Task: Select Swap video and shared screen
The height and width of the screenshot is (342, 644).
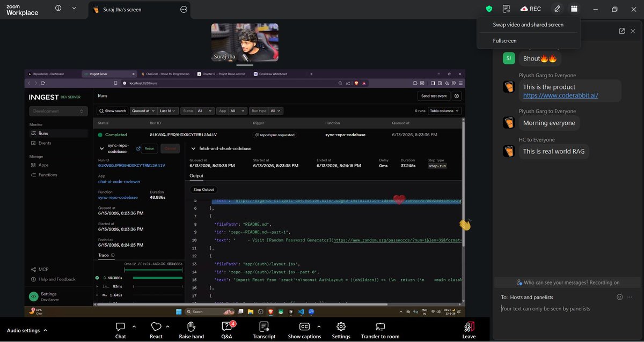Action: click(528, 25)
